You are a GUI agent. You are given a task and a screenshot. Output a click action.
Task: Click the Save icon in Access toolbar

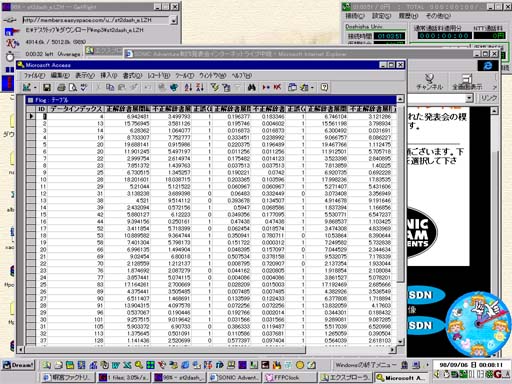(x=47, y=87)
